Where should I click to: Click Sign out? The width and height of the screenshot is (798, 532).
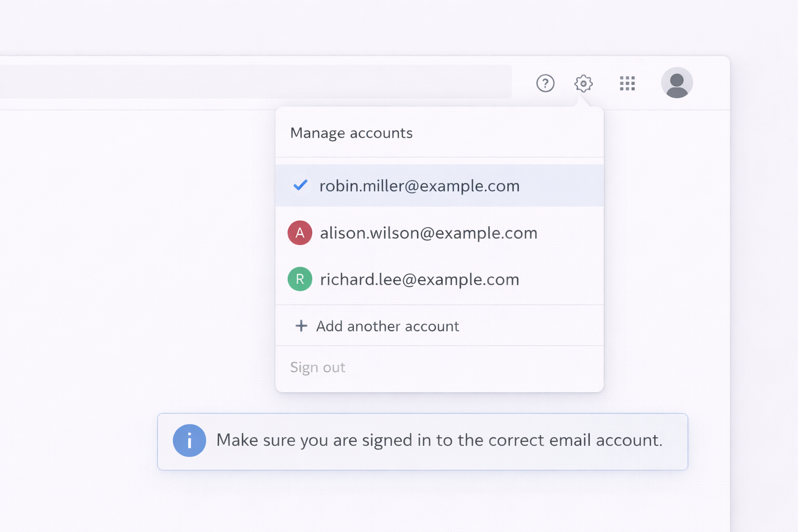[x=317, y=367]
